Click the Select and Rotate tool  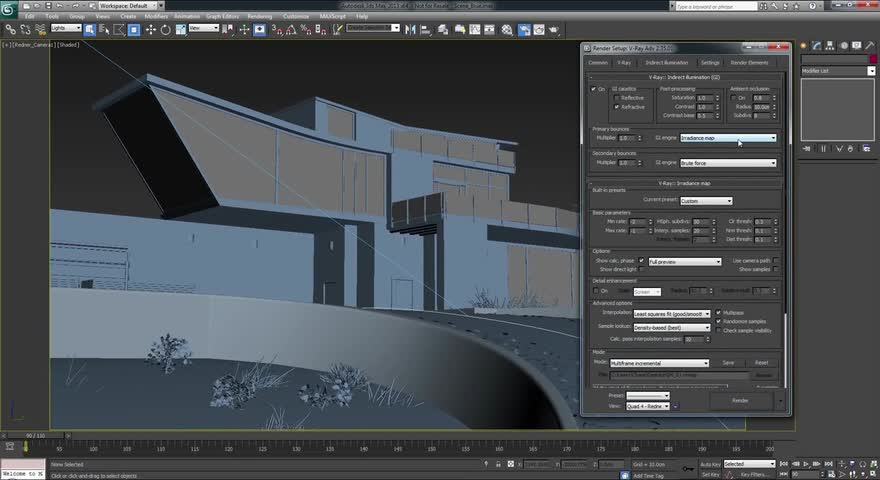[164, 29]
